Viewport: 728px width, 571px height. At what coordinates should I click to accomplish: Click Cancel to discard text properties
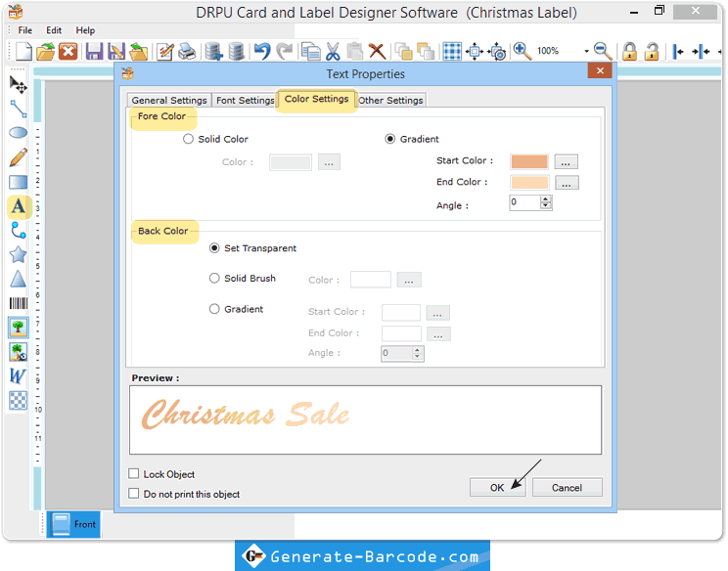coord(567,488)
